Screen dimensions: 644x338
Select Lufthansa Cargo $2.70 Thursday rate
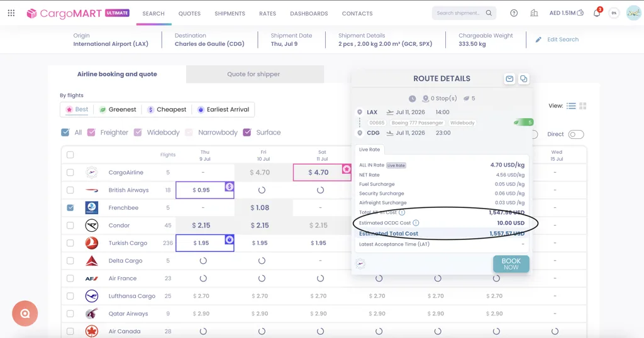[201, 296]
